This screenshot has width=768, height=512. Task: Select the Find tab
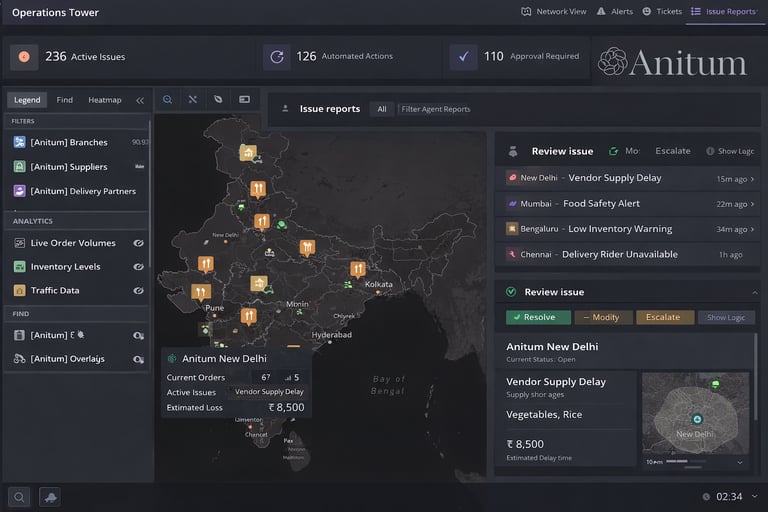tap(65, 100)
